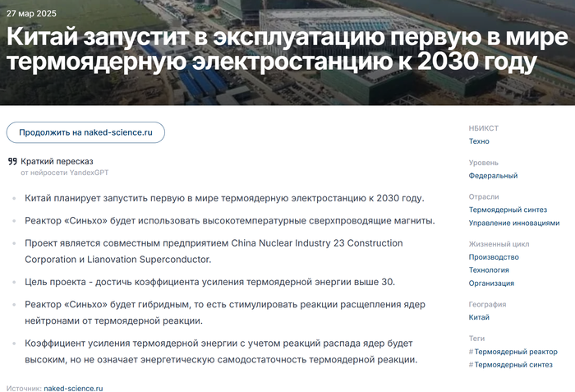Open 'Управление инновациями' link
The width and height of the screenshot is (575, 392).
click(x=514, y=223)
